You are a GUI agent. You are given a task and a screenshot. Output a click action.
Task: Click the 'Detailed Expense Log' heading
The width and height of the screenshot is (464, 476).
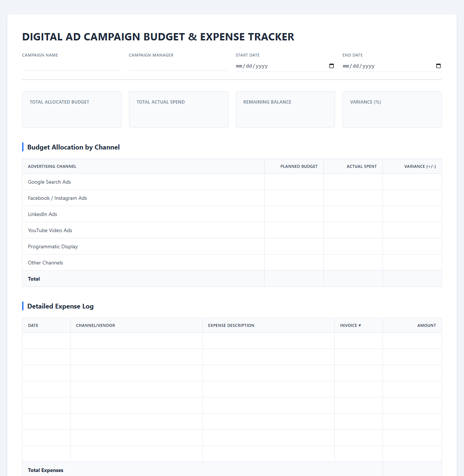60,306
